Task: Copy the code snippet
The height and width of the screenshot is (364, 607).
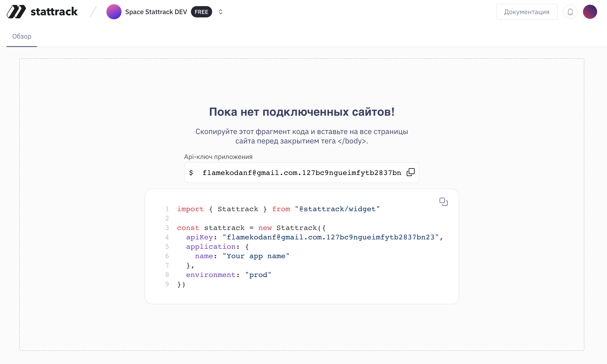Action: pyautogui.click(x=443, y=202)
